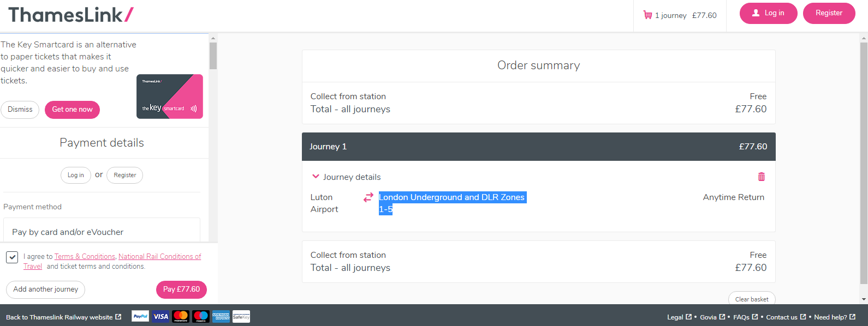
Task: Click main page scrollbar down arrow
Action: click(x=864, y=299)
